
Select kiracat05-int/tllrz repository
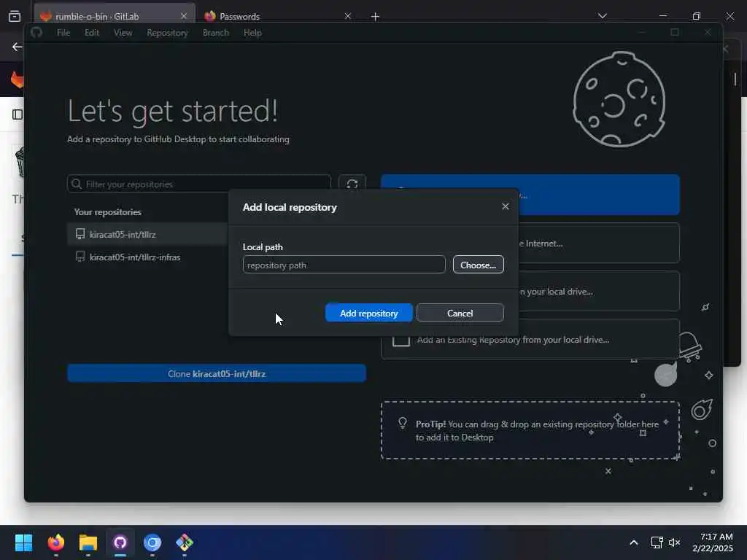(x=147, y=234)
